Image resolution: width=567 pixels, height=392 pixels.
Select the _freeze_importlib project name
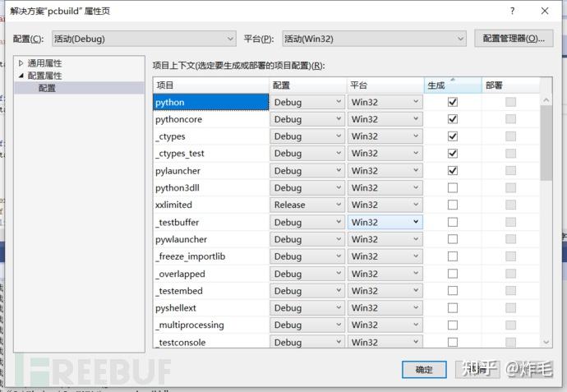[x=191, y=256]
